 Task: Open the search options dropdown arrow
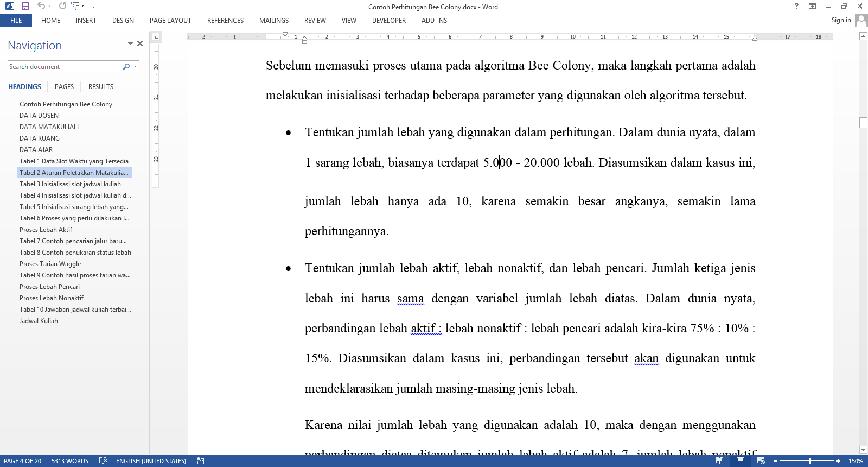135,67
